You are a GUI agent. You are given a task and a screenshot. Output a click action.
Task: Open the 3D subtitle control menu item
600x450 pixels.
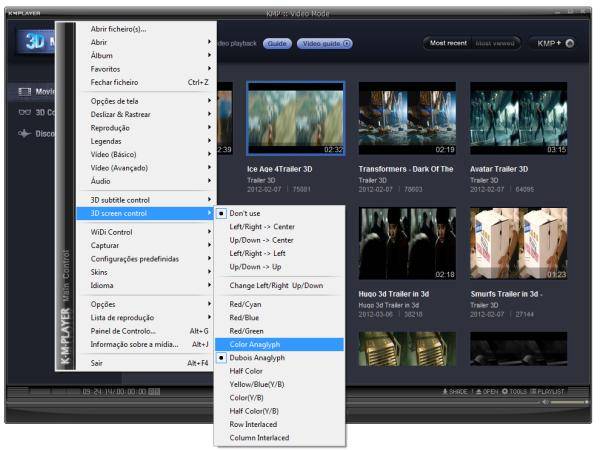click(147, 200)
